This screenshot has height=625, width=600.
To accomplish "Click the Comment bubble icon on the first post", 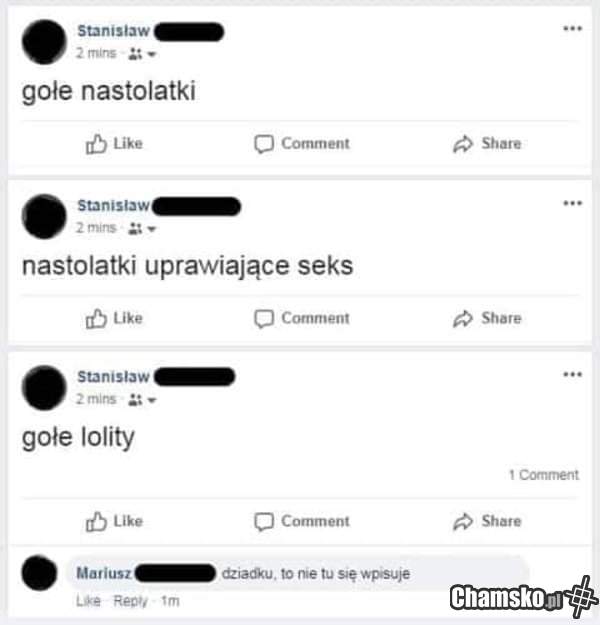I will pyautogui.click(x=264, y=144).
